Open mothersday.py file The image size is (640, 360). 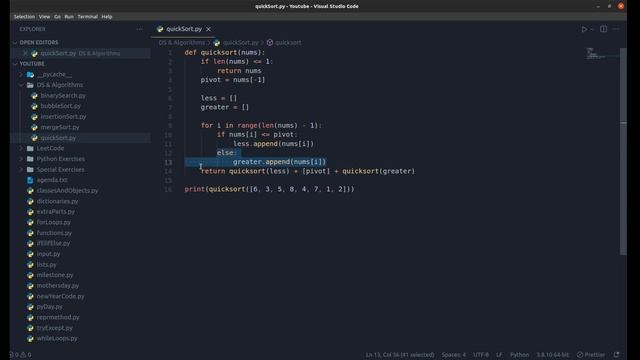pyautogui.click(x=58, y=286)
